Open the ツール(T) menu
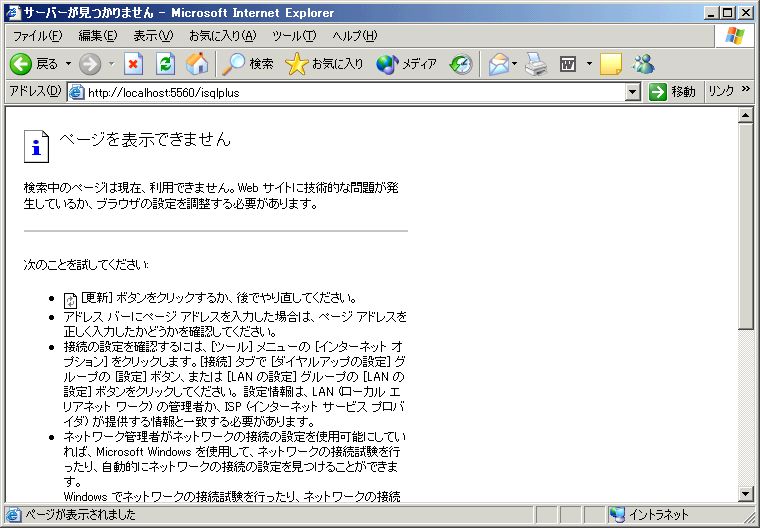760x528 pixels. (294, 36)
